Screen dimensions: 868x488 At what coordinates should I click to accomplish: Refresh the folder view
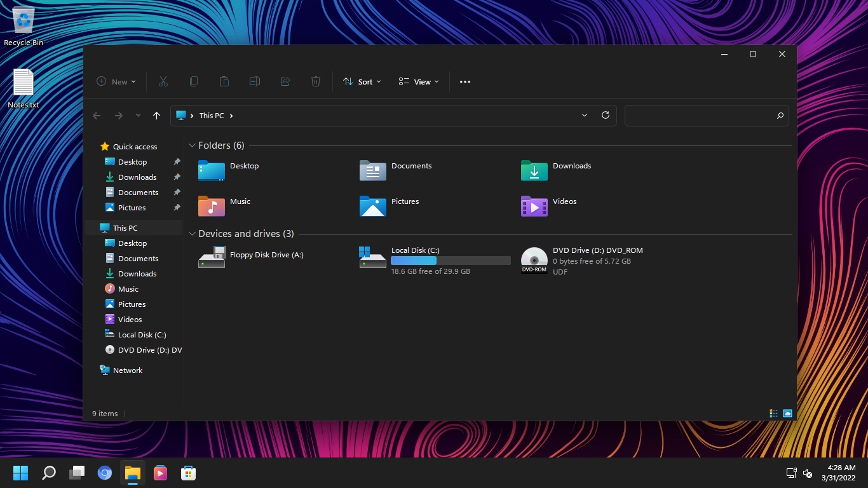pyautogui.click(x=605, y=115)
